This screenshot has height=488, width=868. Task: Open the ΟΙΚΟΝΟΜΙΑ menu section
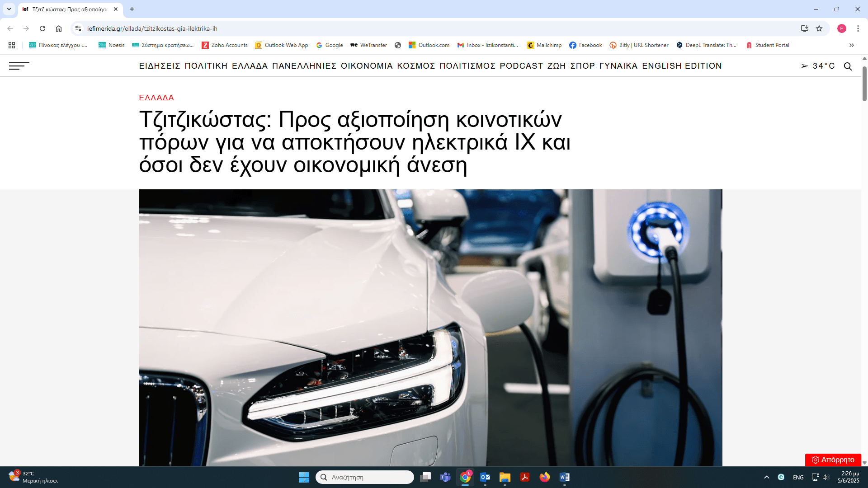tap(367, 66)
